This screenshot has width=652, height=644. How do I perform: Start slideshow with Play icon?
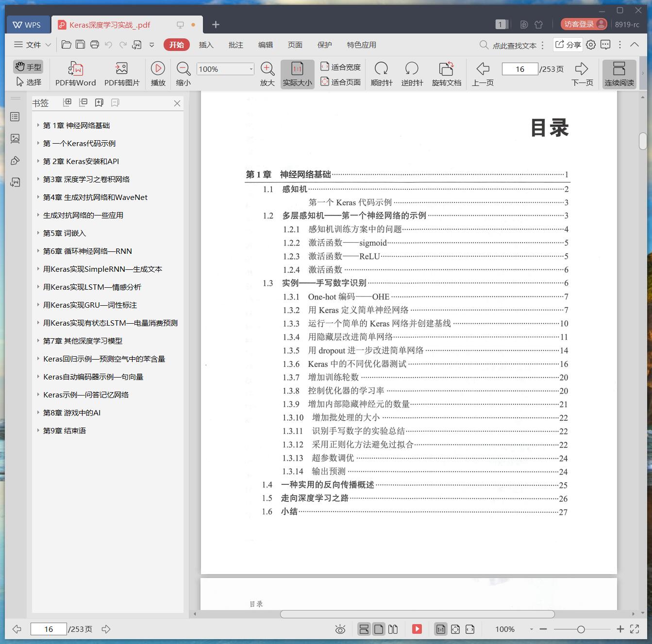click(x=158, y=68)
